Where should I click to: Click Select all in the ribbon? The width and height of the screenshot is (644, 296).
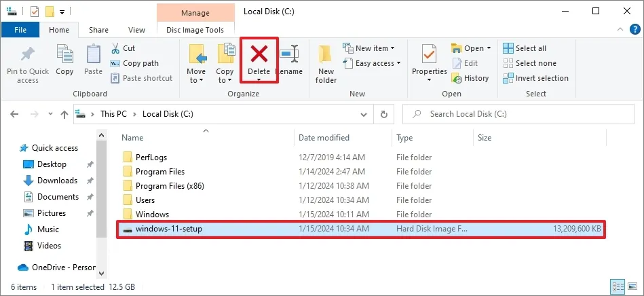click(x=525, y=48)
